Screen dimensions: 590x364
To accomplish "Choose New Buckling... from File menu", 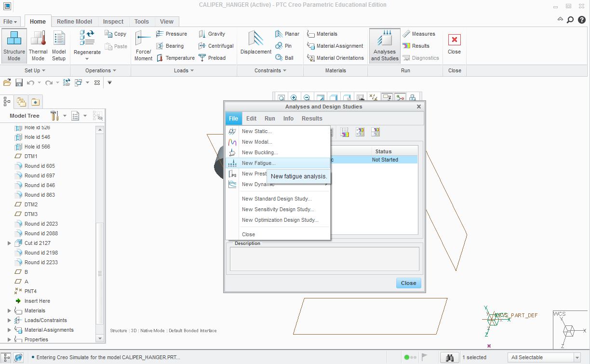I will [x=278, y=152].
